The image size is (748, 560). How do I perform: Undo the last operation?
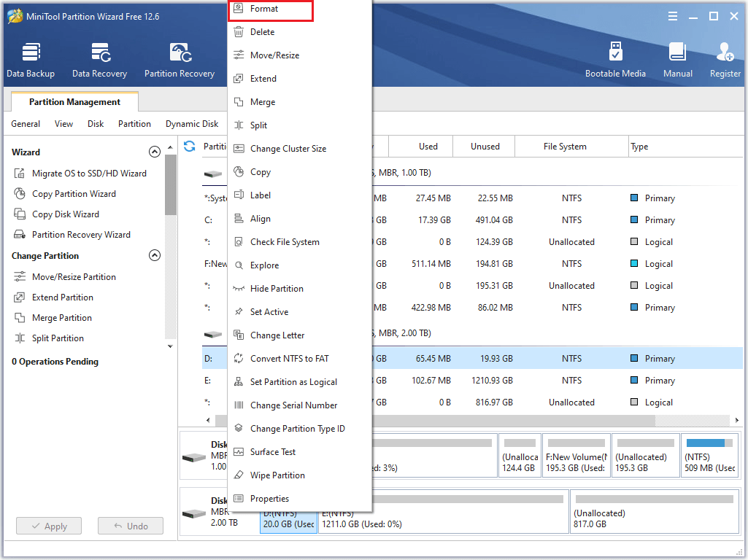(x=130, y=525)
